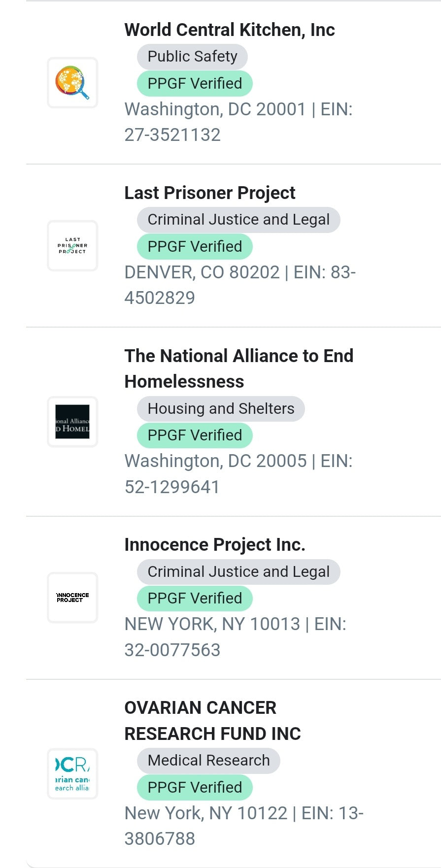Click the Innocence Project logo icon
Image resolution: width=441 pixels, height=868 pixels.
(72, 598)
